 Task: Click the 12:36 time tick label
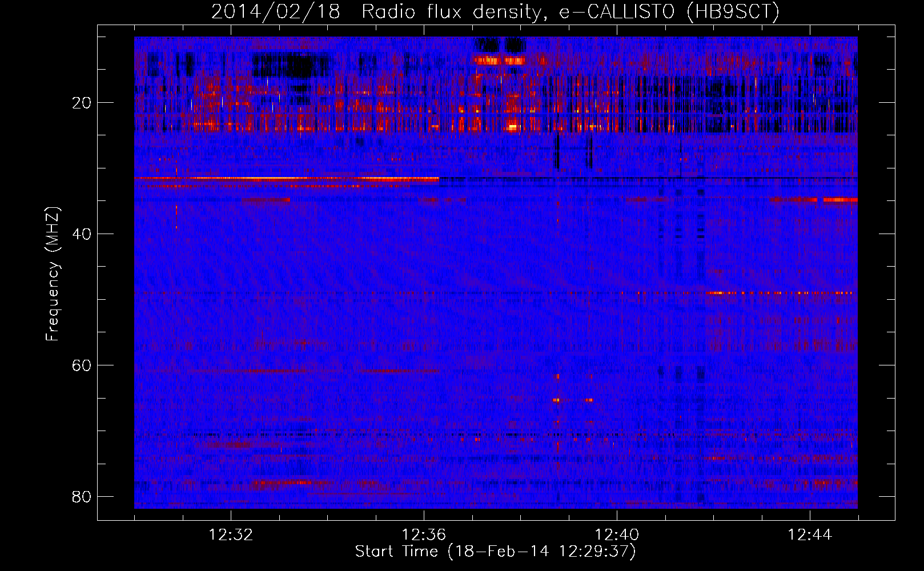click(x=424, y=535)
